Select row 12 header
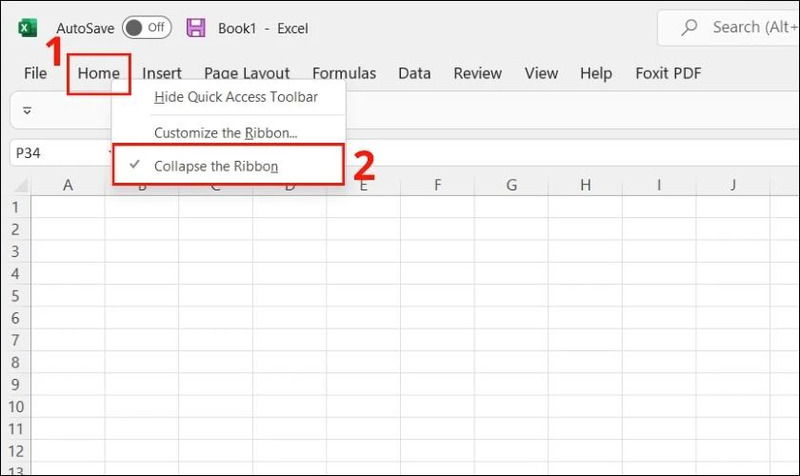The height and width of the screenshot is (476, 800). tap(15, 451)
